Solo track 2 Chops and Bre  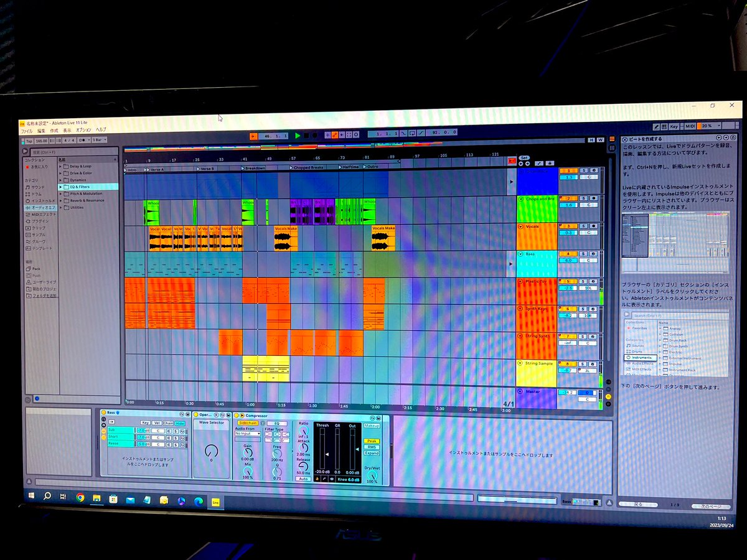pyautogui.click(x=583, y=198)
